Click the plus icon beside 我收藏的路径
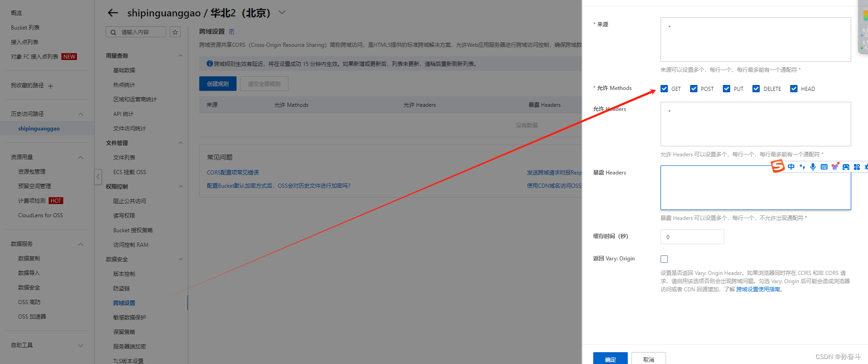The width and height of the screenshot is (868, 364). [50, 86]
